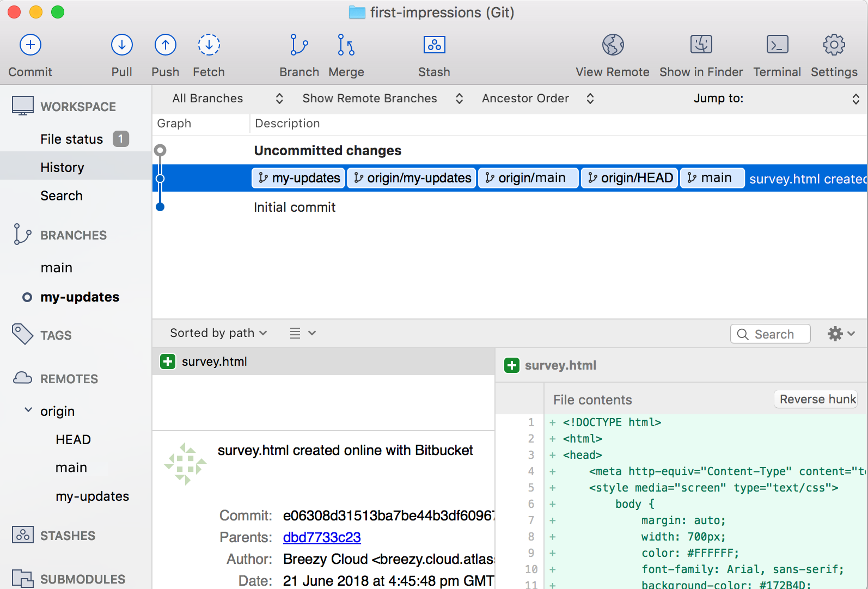Open the Merge tool

point(346,45)
